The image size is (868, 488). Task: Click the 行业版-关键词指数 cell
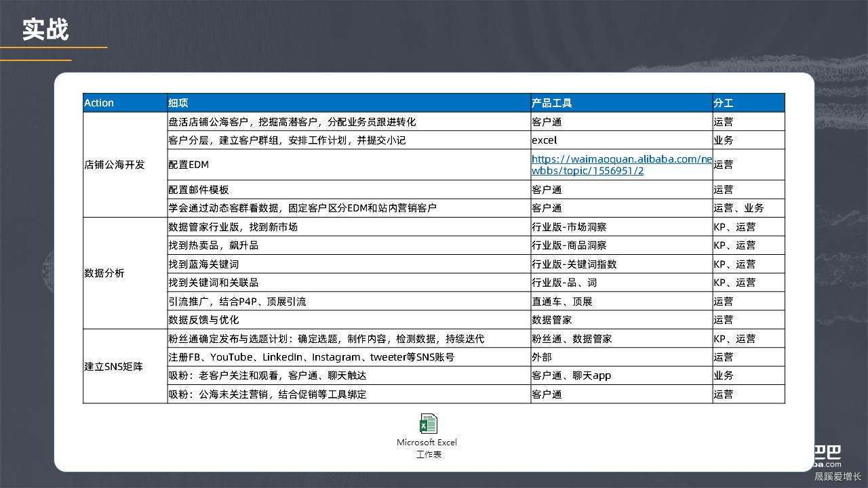(x=621, y=264)
